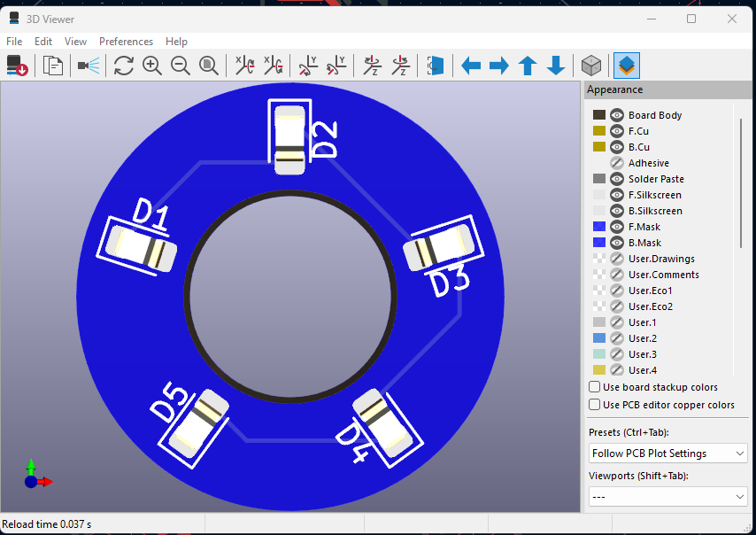The width and height of the screenshot is (756, 535).
Task: Flip the board view icon
Action: coord(435,66)
